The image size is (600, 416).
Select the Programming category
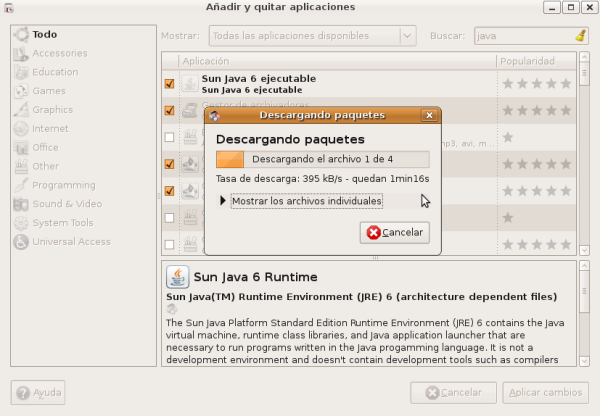63,185
